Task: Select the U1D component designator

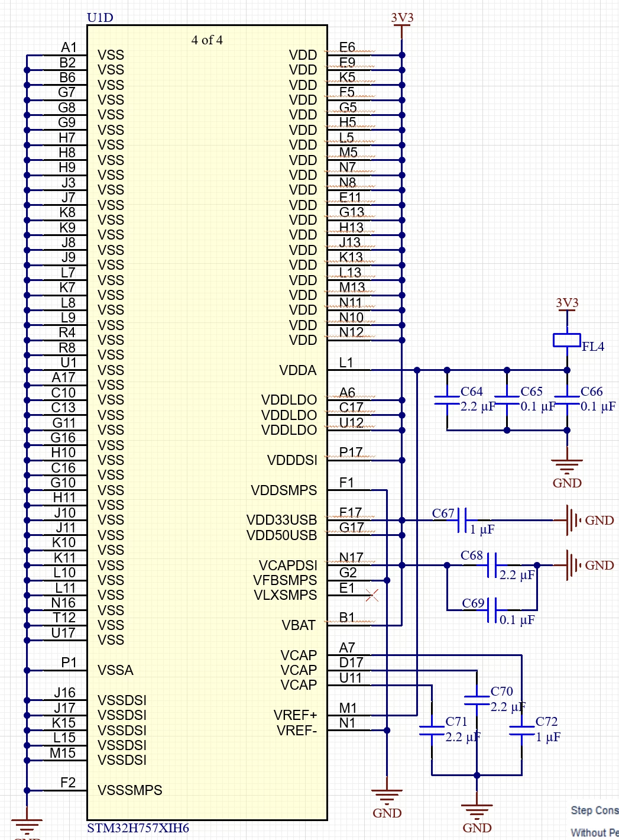Action: [x=100, y=17]
